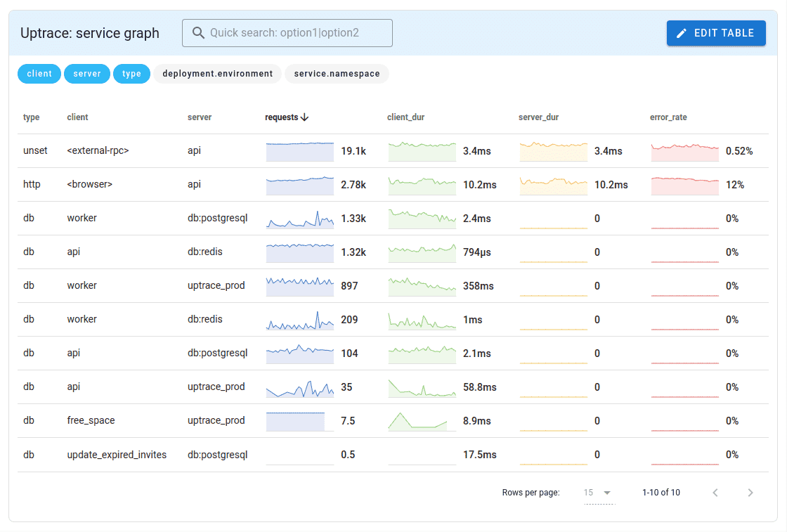Toggle off the type grouping chip
787x532 pixels.
pyautogui.click(x=131, y=73)
